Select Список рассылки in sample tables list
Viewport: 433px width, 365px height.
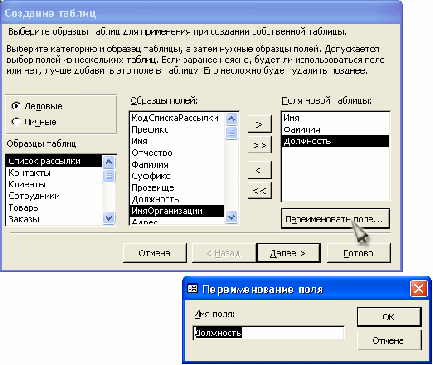tap(54, 161)
